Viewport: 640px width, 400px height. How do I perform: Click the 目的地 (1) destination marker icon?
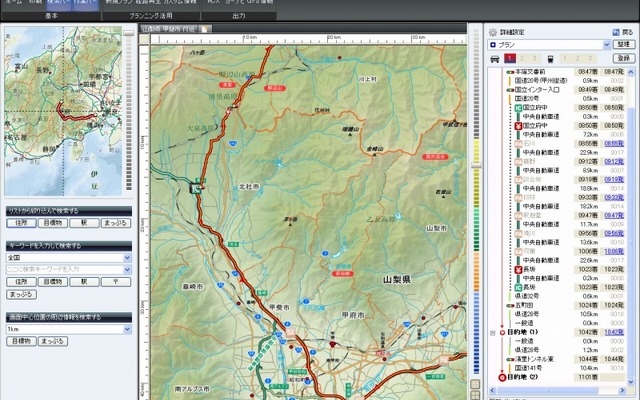click(x=502, y=333)
